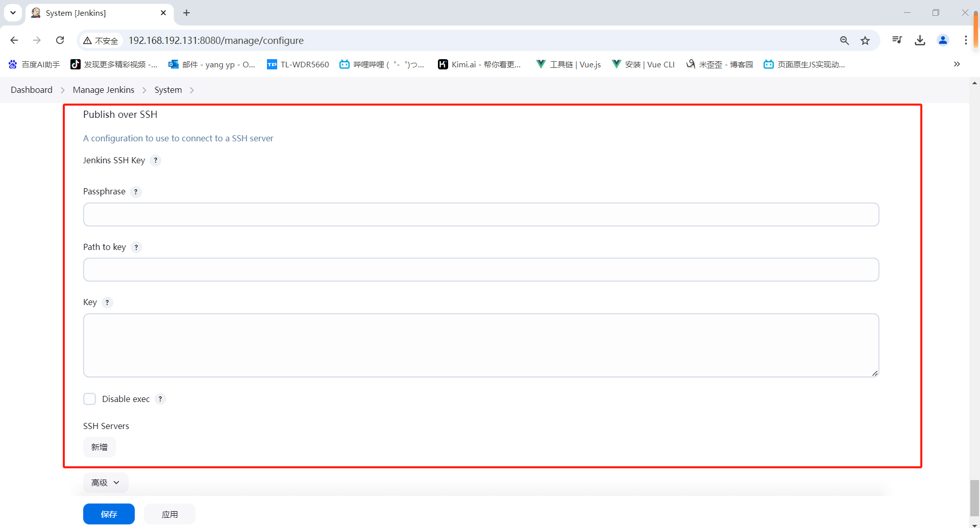980x528 pixels.
Task: Add an SSH server with 新增
Action: (100, 447)
